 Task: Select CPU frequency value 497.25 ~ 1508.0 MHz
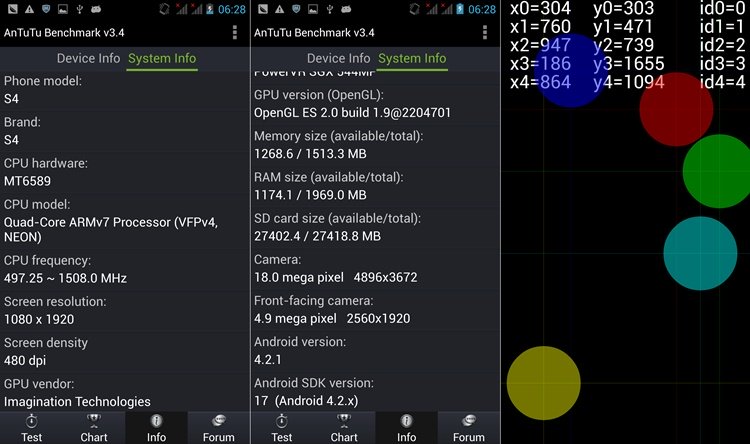pyautogui.click(x=66, y=278)
